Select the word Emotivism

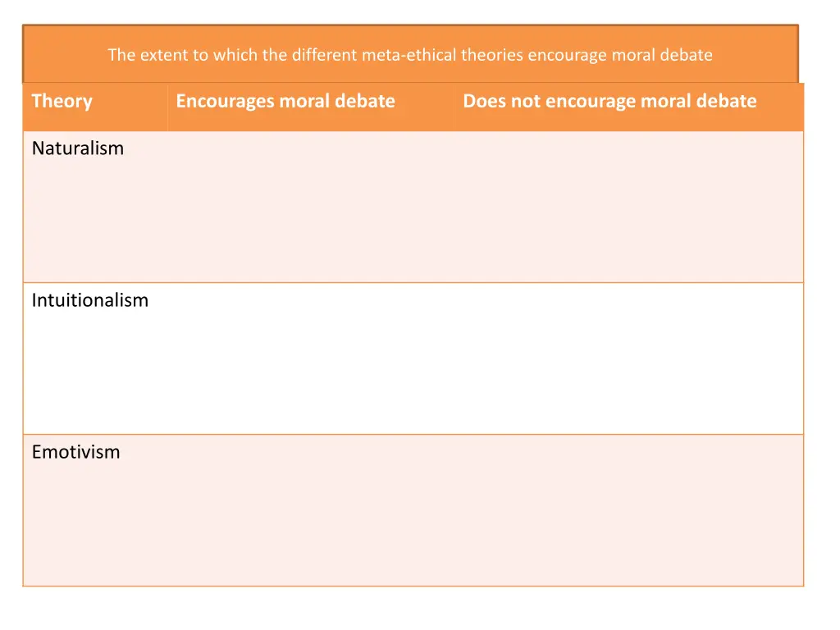tap(75, 452)
